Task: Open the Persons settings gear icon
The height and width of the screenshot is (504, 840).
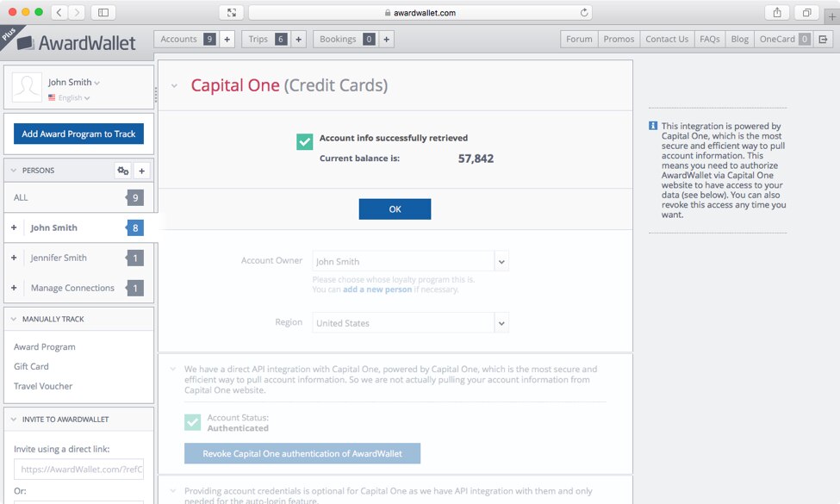Action: click(122, 171)
